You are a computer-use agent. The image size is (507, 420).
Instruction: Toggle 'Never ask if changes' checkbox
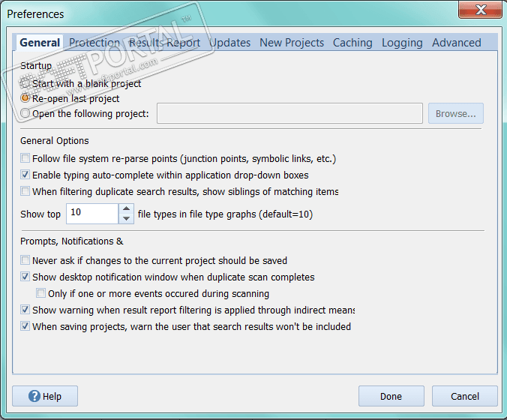click(x=26, y=261)
